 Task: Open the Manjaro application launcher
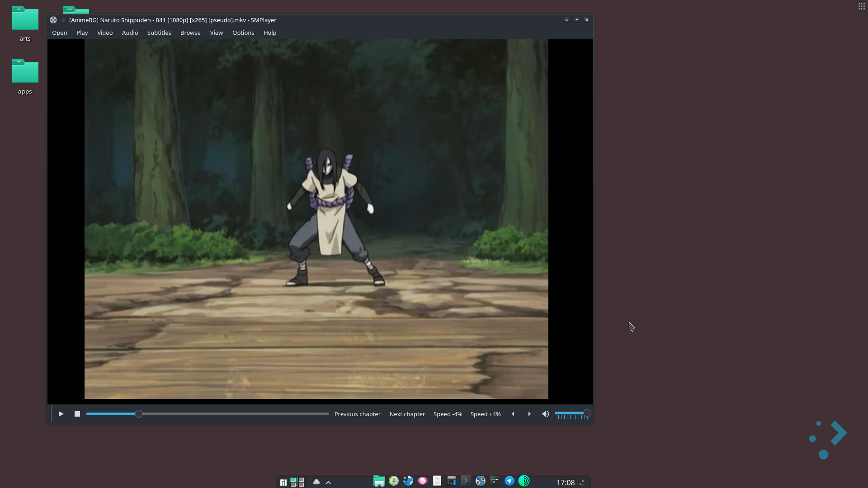[283, 482]
